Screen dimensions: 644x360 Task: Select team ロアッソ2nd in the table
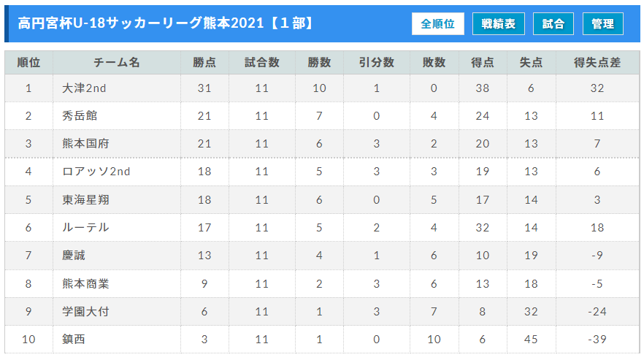pyautogui.click(x=96, y=172)
